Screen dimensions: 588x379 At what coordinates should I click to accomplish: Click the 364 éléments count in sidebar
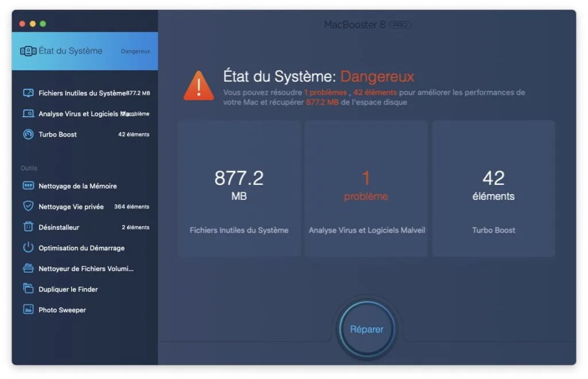[131, 207]
